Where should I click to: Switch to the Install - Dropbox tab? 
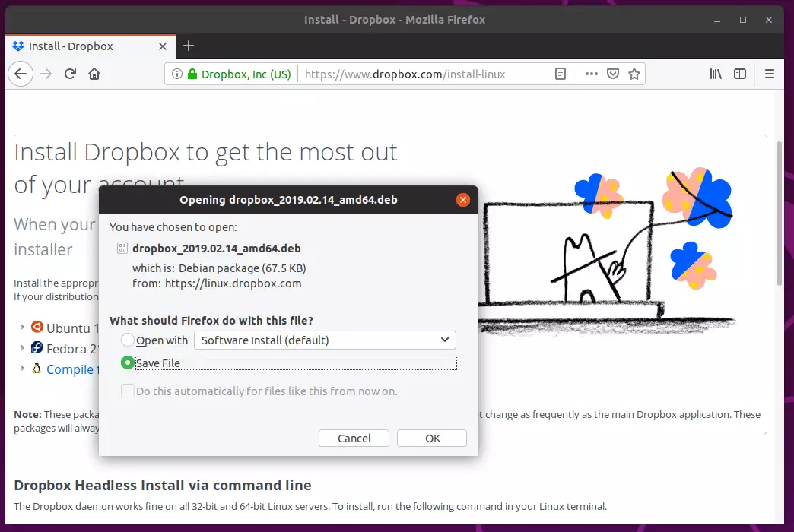[x=91, y=46]
